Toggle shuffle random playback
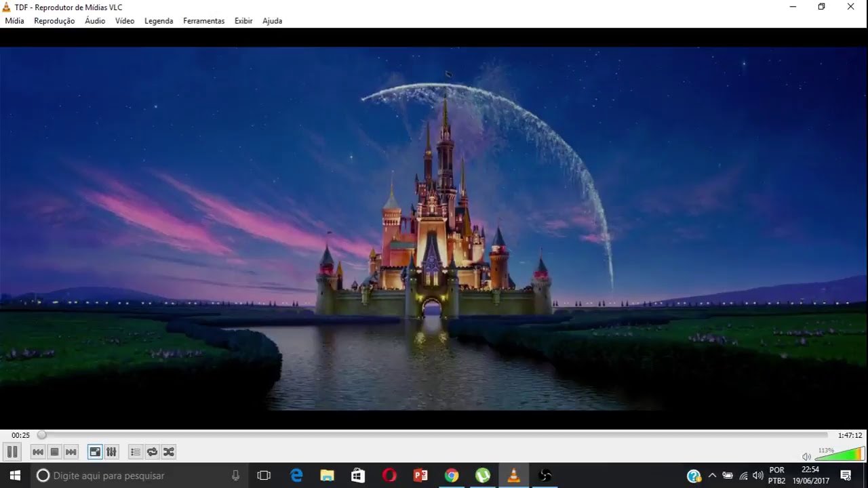This screenshot has height=488, width=868. tap(169, 452)
